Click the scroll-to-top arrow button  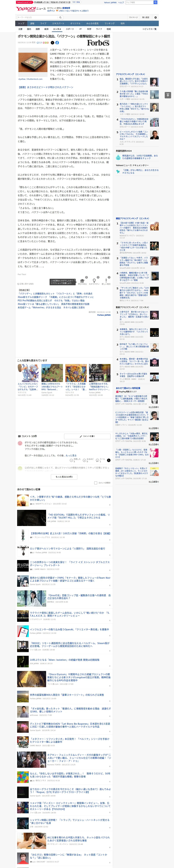point(168,95)
